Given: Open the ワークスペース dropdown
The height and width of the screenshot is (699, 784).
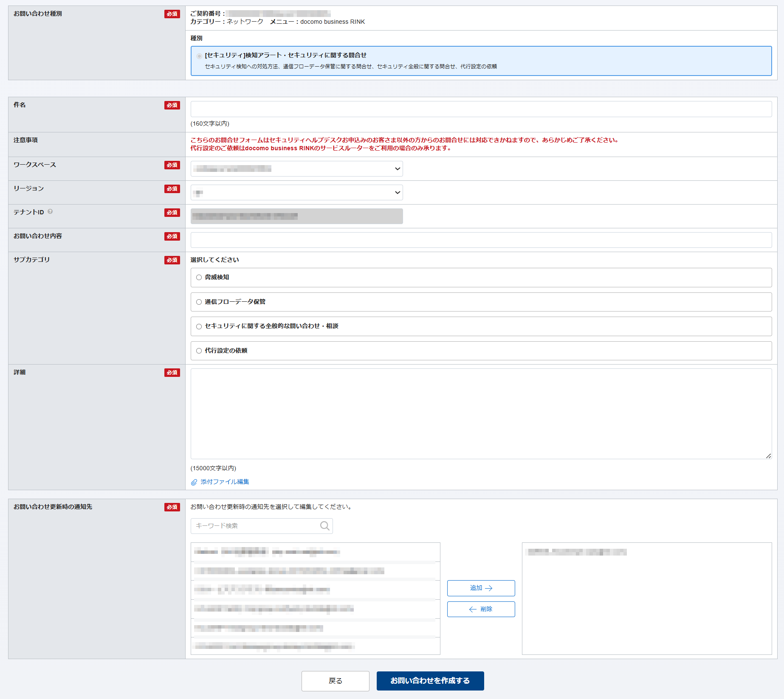Looking at the screenshot, I should [296, 169].
